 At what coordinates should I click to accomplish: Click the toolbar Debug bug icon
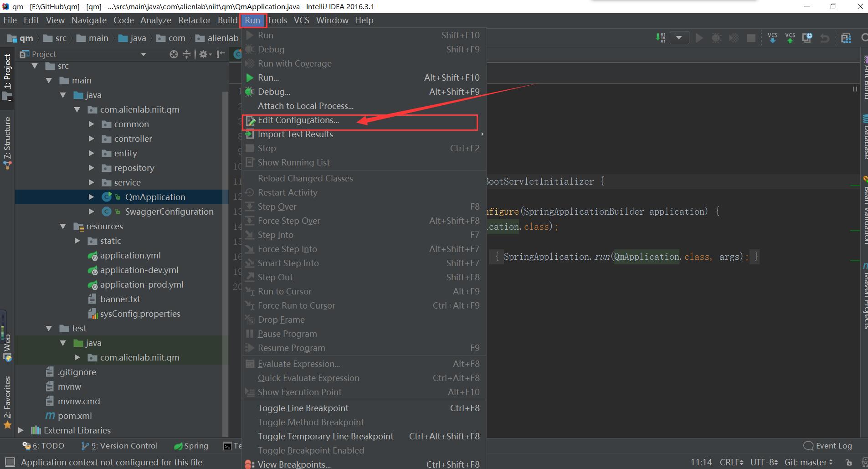(x=717, y=38)
